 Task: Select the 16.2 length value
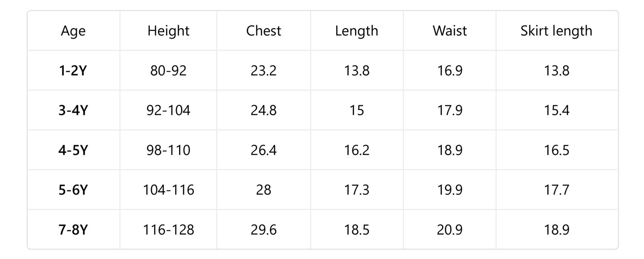[x=357, y=150]
